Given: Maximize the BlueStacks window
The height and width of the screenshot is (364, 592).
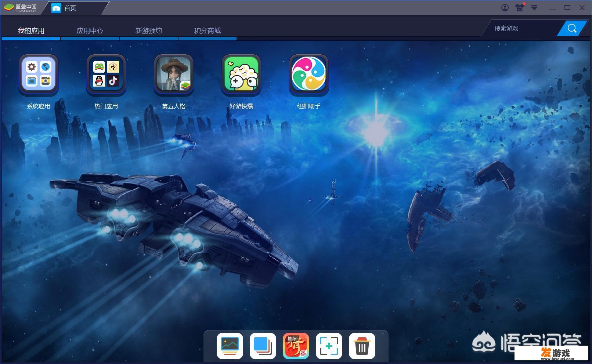Looking at the screenshot, I should (567, 8).
